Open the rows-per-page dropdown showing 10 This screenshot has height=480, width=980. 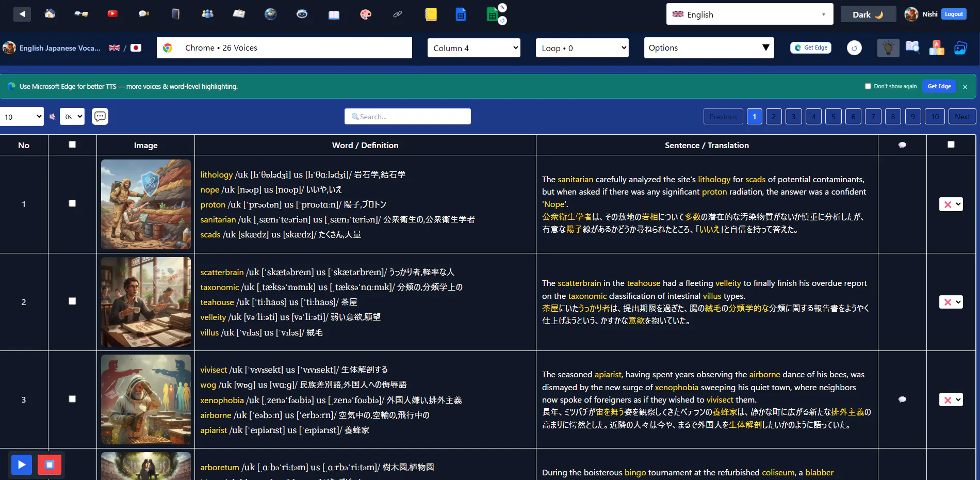(22, 117)
